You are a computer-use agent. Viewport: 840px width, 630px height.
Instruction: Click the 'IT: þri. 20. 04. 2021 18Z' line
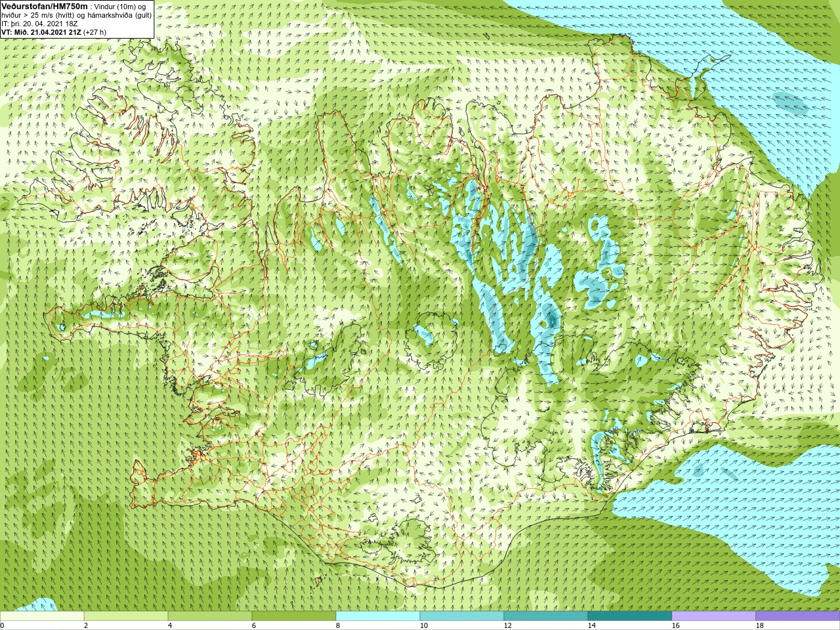39,23
